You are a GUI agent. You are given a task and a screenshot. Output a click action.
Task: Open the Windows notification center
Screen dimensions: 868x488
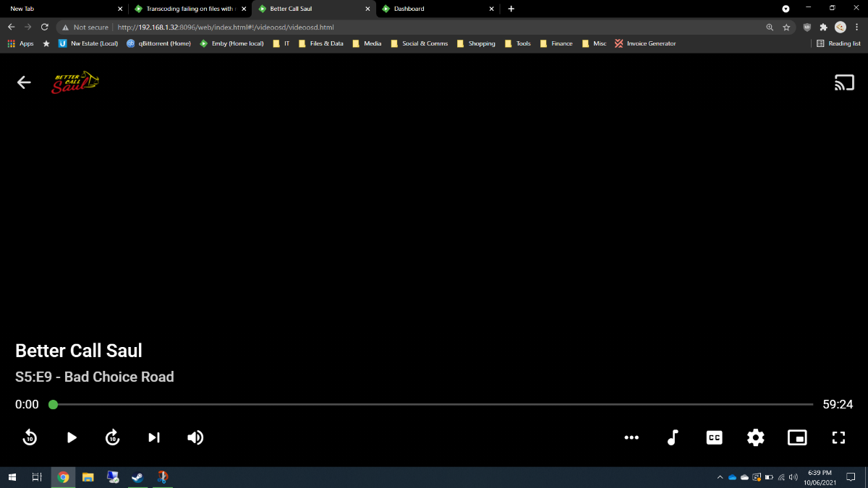coord(851,477)
